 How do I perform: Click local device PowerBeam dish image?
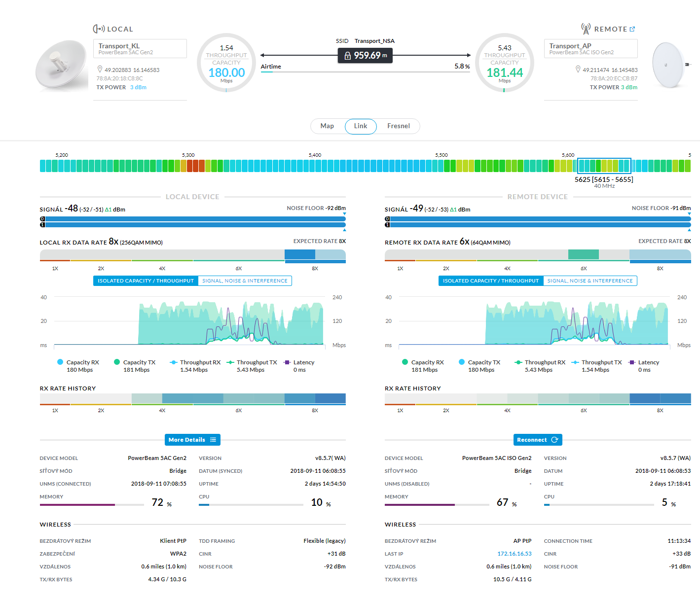62,66
